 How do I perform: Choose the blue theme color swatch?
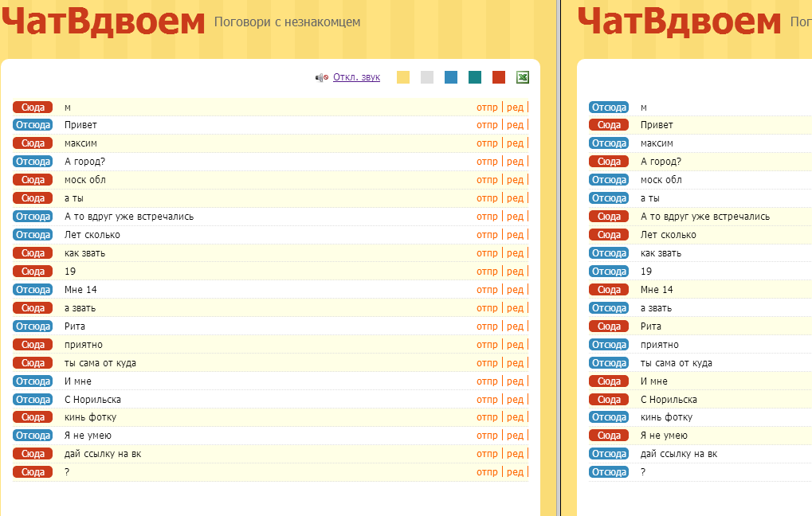(x=451, y=77)
